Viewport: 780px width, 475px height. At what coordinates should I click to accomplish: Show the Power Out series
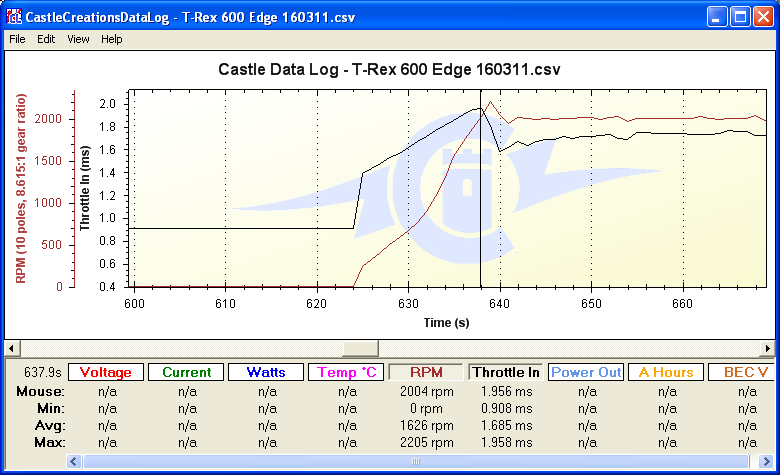point(586,372)
